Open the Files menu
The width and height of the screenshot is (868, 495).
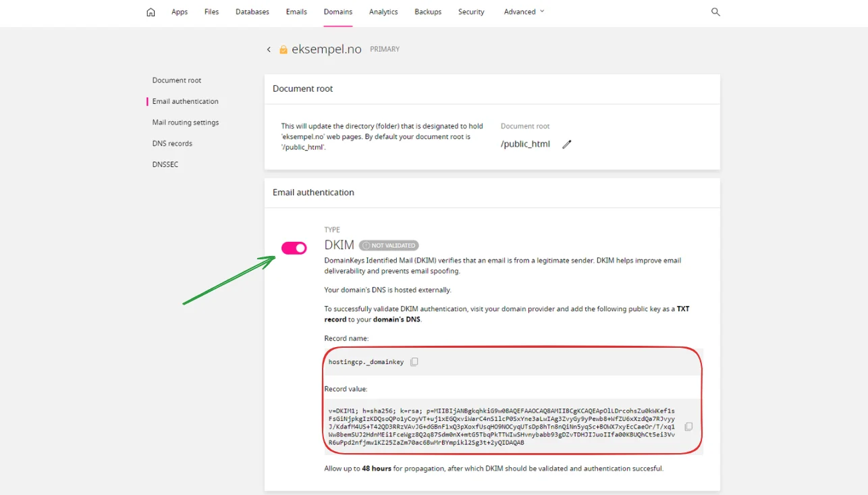point(212,12)
